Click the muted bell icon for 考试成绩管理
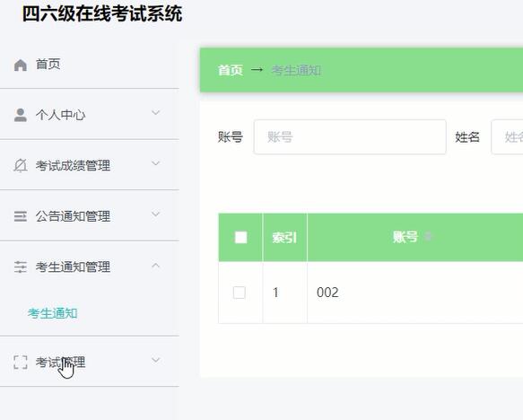 [x=21, y=165]
